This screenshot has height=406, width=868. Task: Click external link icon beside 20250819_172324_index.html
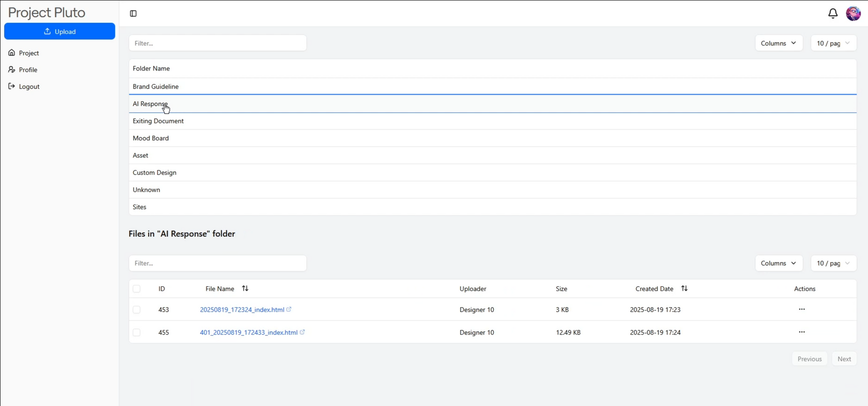click(289, 310)
